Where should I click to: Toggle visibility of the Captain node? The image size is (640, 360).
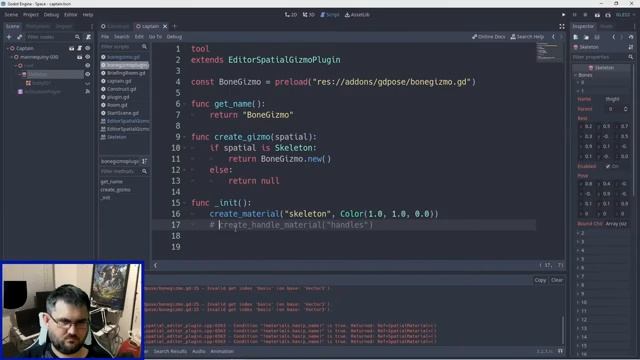click(x=87, y=48)
